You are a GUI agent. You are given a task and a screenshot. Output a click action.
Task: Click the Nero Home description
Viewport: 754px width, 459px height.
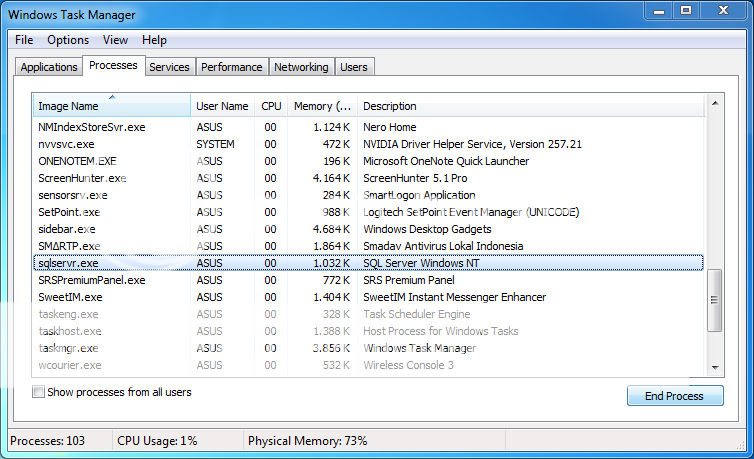390,127
